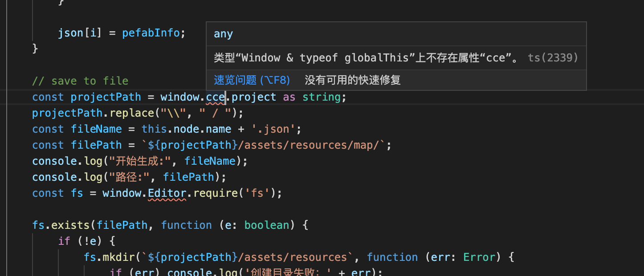Click the red-underlined "cce" property
The width and height of the screenshot is (644, 276).
[x=216, y=97]
